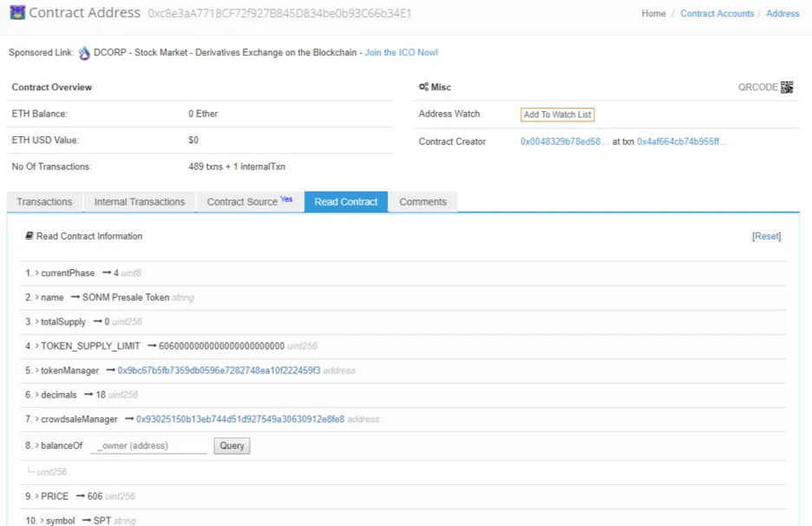Expand the PRICE entry chevron
This screenshot has height=526, width=812.
coord(37,496)
